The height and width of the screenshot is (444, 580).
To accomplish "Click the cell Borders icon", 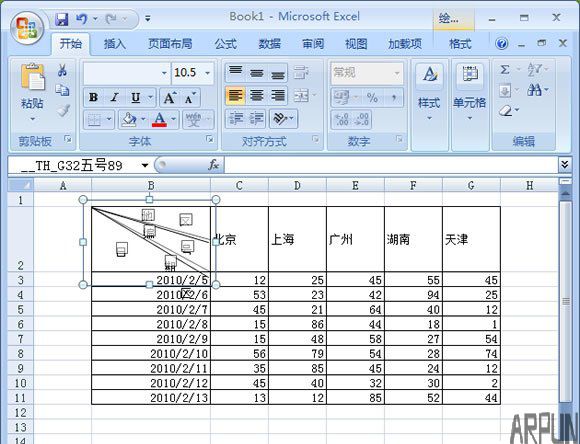I will [x=94, y=120].
